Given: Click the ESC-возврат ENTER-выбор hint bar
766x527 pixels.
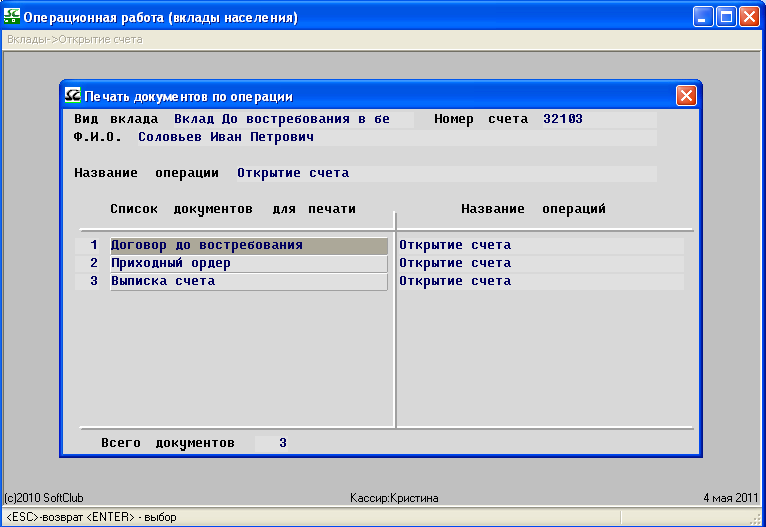Looking at the screenshot, I should 91,517.
